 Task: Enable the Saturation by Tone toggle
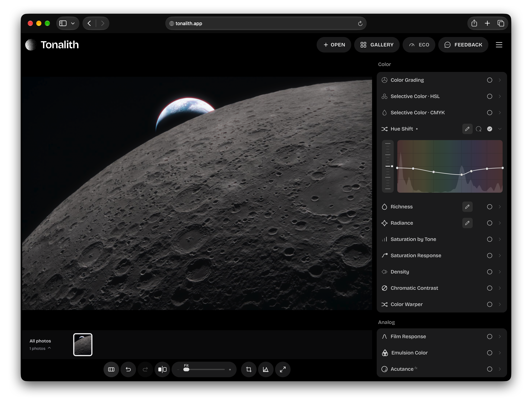[489, 239]
